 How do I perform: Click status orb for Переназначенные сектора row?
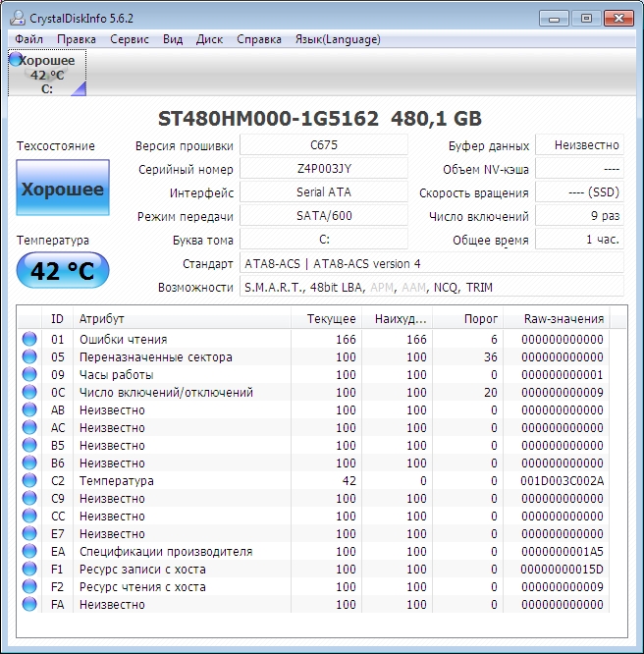click(x=29, y=357)
